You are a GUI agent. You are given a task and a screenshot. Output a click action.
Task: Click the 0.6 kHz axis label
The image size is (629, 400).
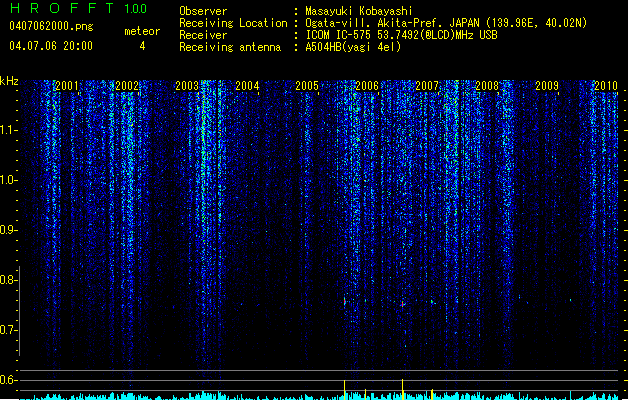(x=8, y=380)
